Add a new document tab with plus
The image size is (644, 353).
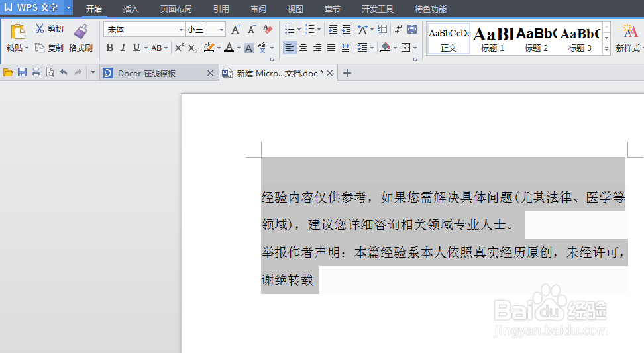click(347, 73)
